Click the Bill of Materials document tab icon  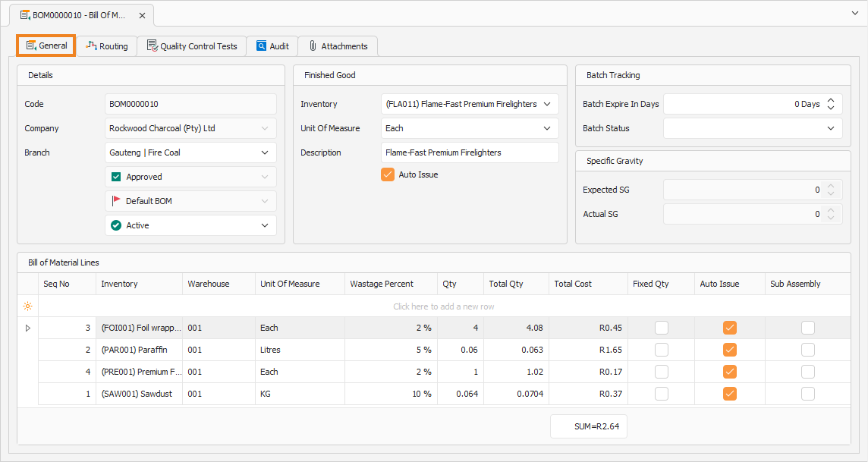click(x=25, y=15)
